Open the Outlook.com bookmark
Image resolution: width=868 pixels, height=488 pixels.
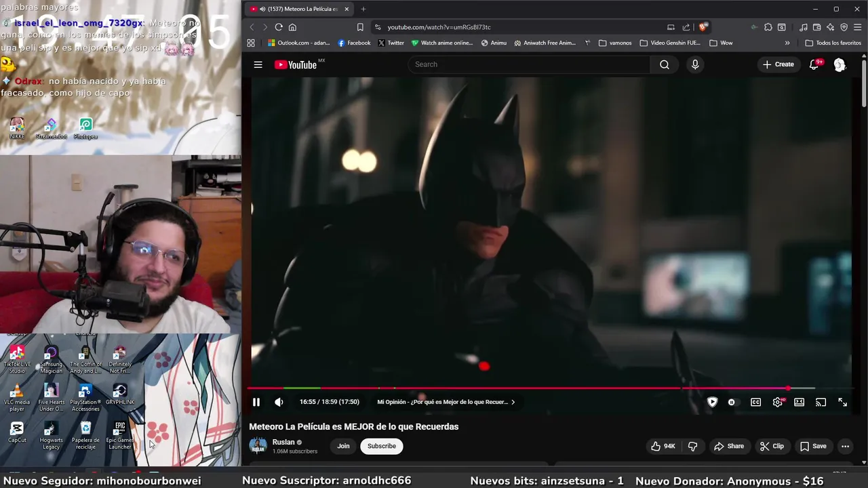click(298, 43)
